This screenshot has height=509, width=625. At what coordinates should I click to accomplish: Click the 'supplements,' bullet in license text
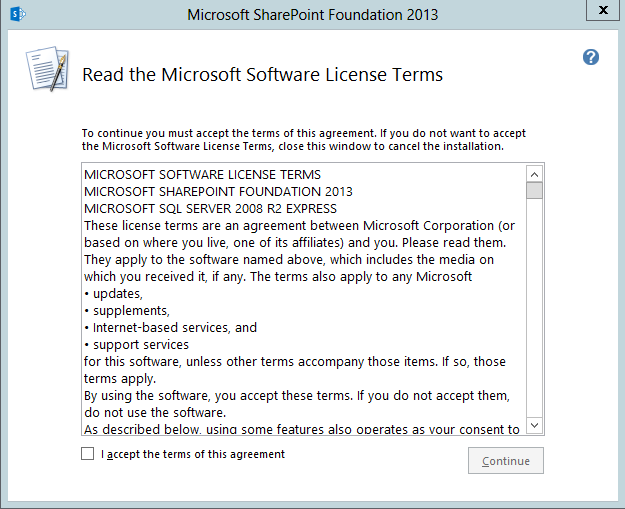tap(127, 311)
